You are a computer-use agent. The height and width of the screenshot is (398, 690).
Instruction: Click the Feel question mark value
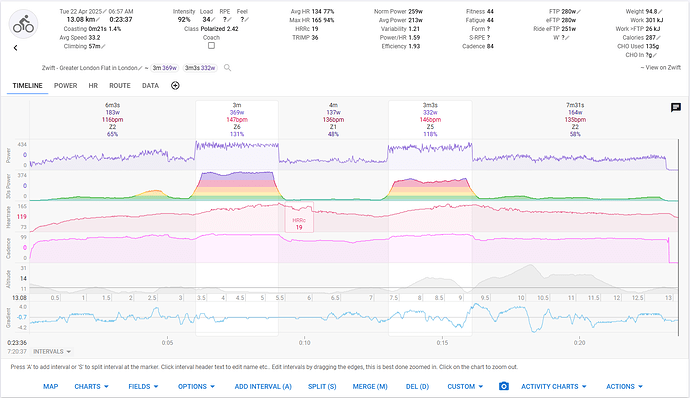coord(242,20)
